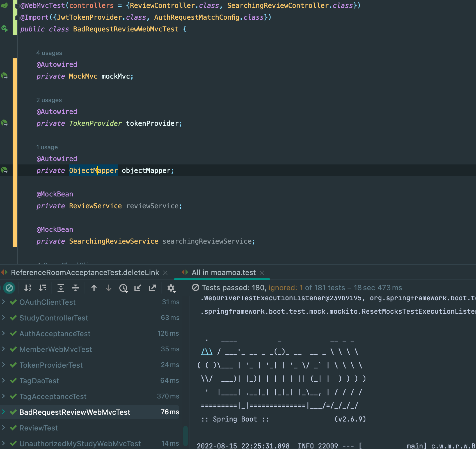
Task: Click the Tests passed: 180 status text
Action: click(x=234, y=288)
